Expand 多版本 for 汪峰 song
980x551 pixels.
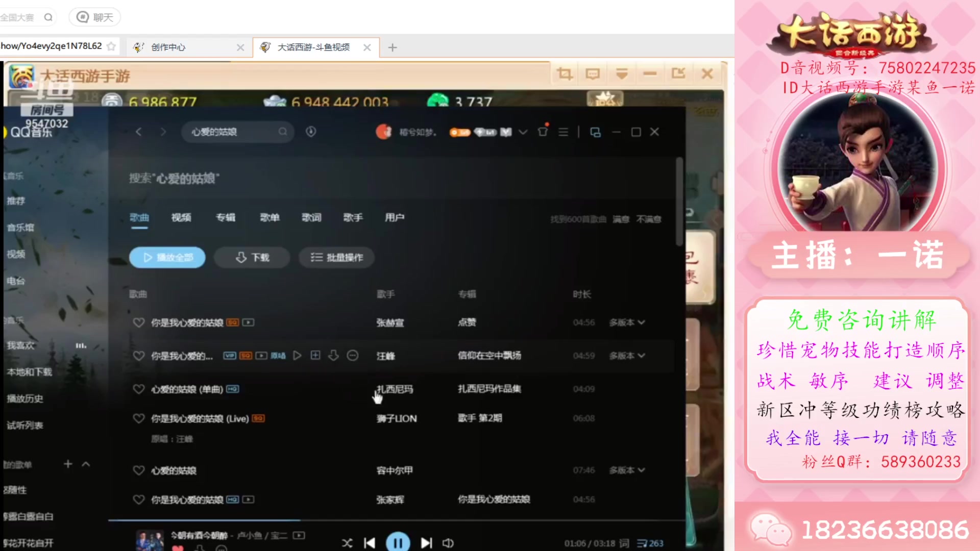(x=627, y=356)
